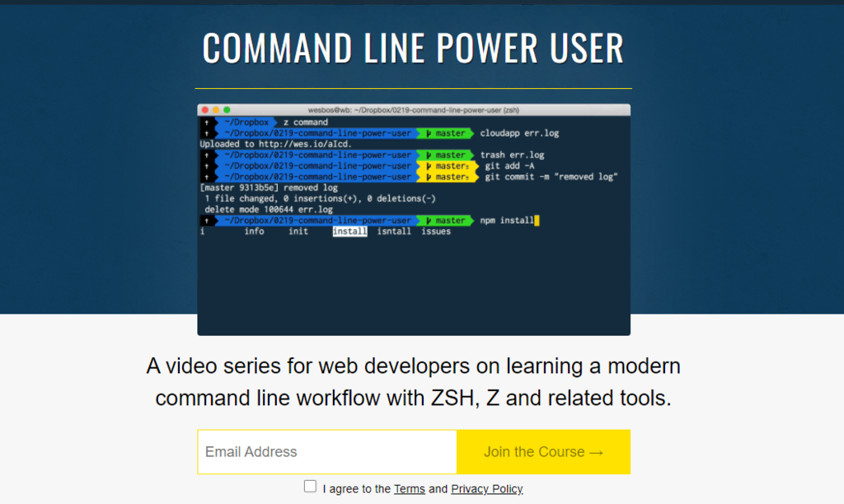Click the red close circle on terminal window
Image resolution: width=844 pixels, height=504 pixels.
pos(204,108)
